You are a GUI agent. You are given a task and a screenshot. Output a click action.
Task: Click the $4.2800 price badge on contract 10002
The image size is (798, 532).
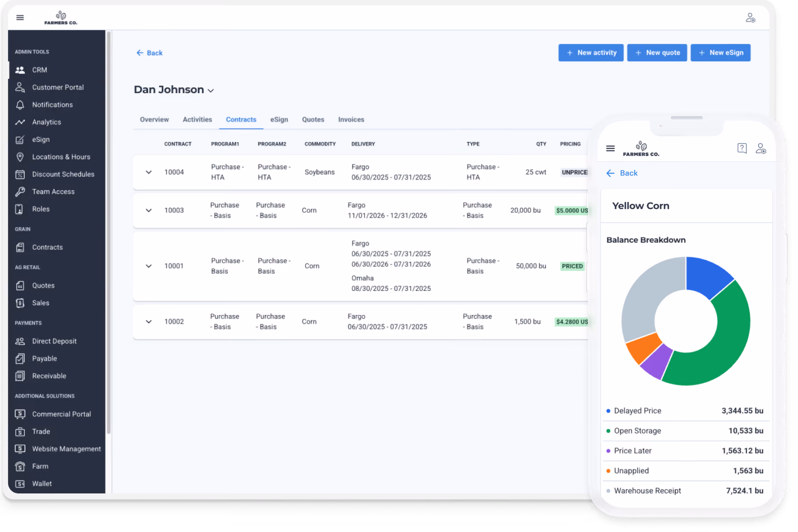pos(571,321)
